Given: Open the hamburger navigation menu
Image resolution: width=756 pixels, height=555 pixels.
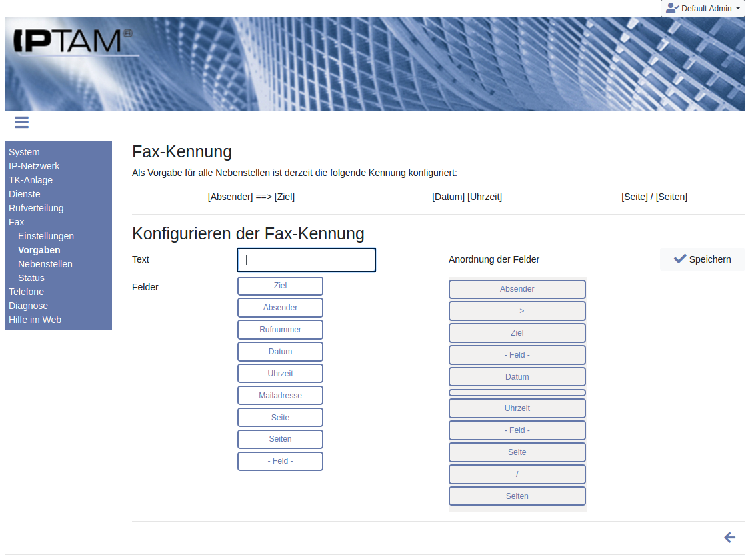Looking at the screenshot, I should tap(21, 122).
